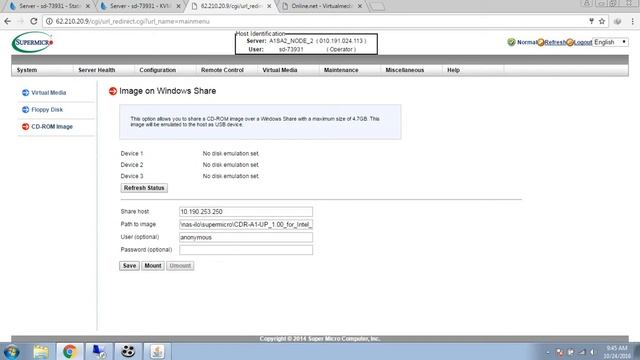Viewport: 640px width, 360px height.
Task: Click the browser back arrow
Action: click(x=8, y=21)
